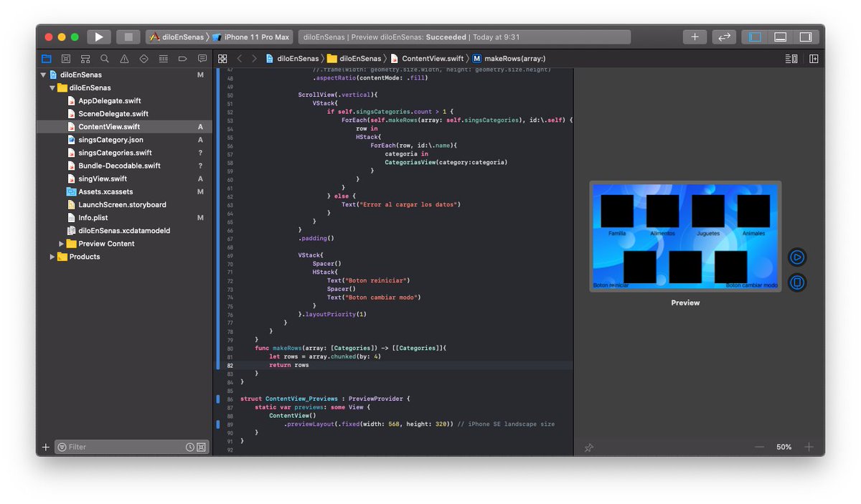Open the diloEnSenas scheme selector
This screenshot has height=504, width=861.
pyautogui.click(x=177, y=37)
